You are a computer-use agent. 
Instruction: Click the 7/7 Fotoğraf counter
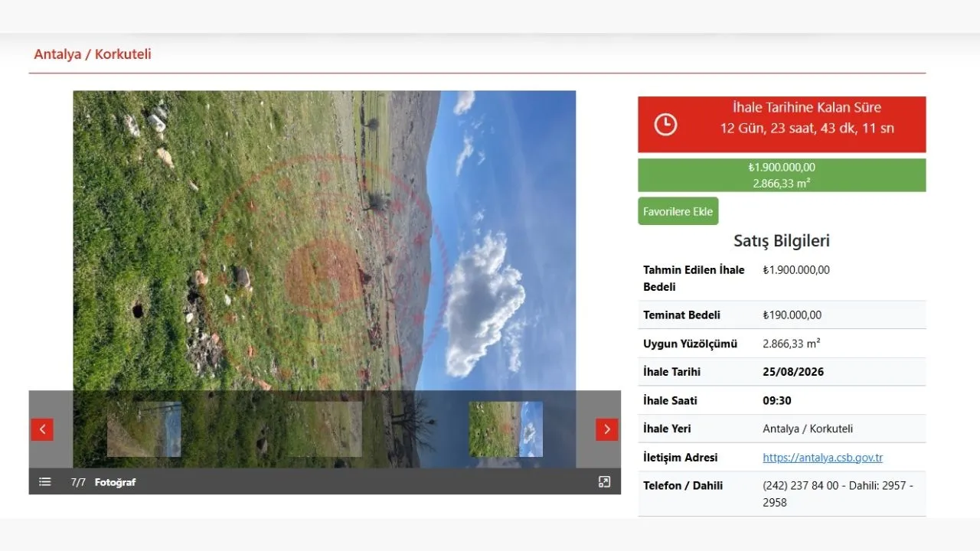tap(103, 482)
